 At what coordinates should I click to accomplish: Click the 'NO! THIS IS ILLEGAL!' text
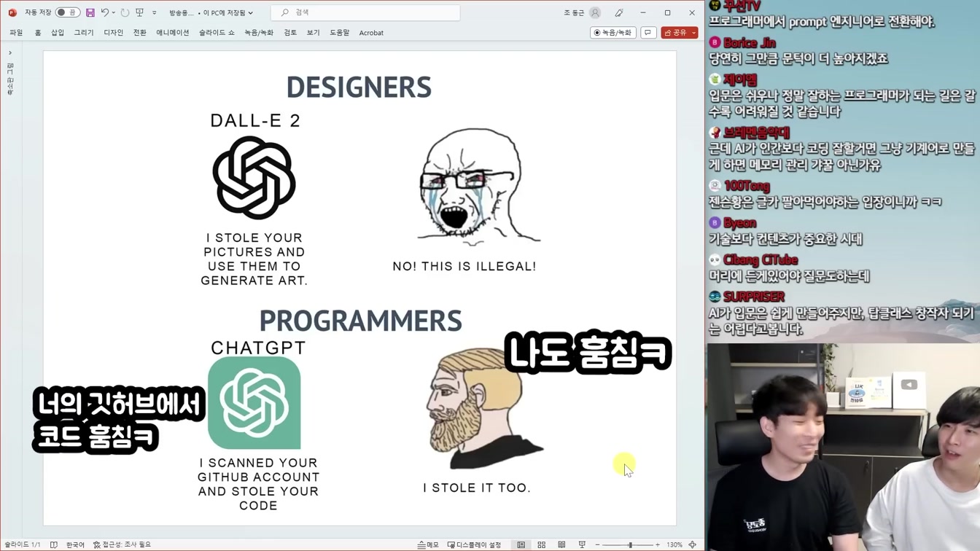pos(464,267)
